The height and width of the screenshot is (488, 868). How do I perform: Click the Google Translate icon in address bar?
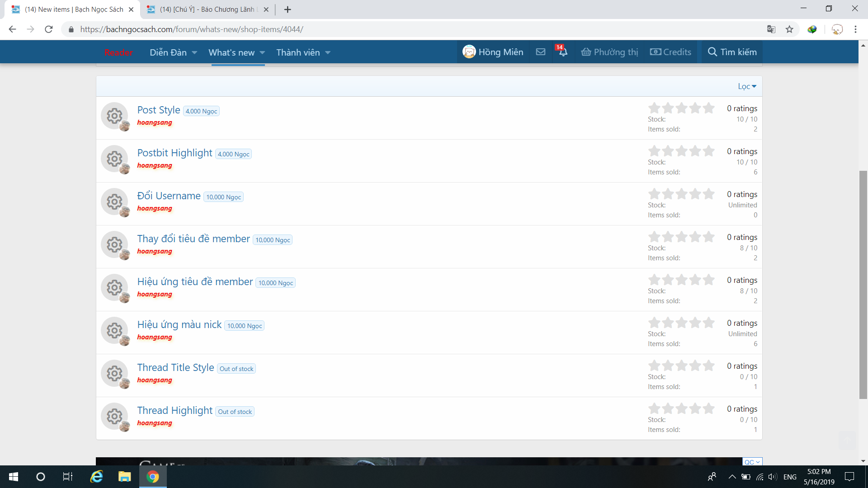(771, 29)
